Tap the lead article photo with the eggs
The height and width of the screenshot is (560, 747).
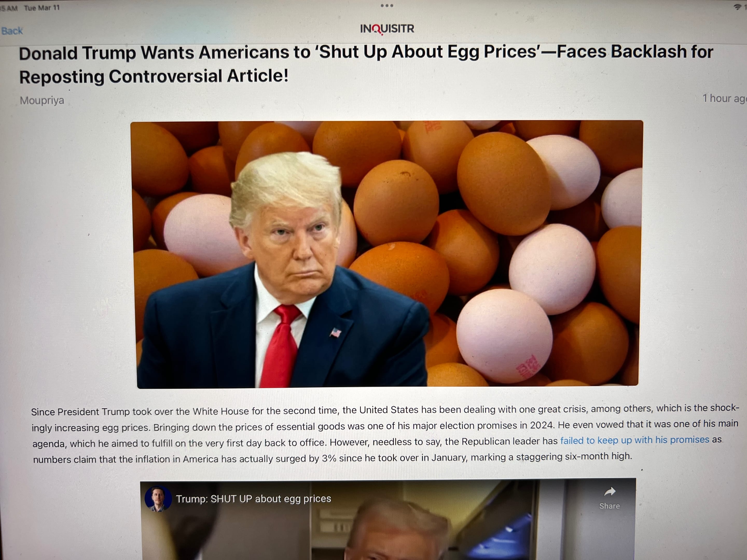pyautogui.click(x=387, y=254)
